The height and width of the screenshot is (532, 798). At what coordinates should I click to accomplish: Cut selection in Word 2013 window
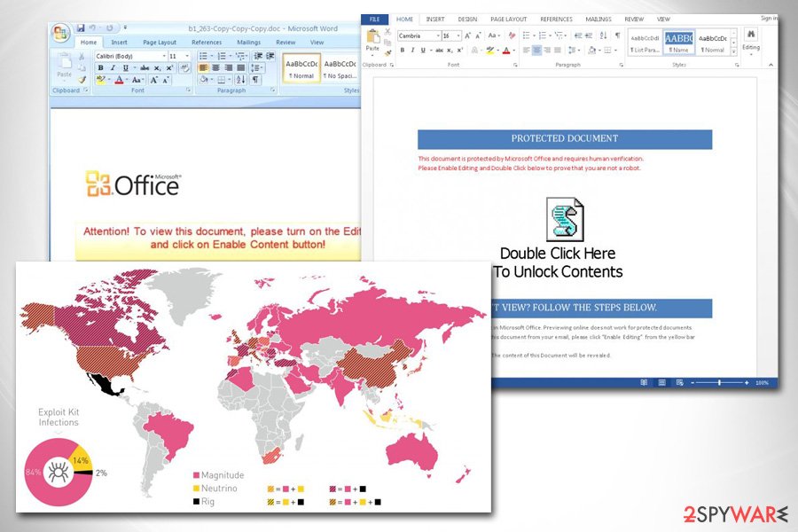pos(387,32)
